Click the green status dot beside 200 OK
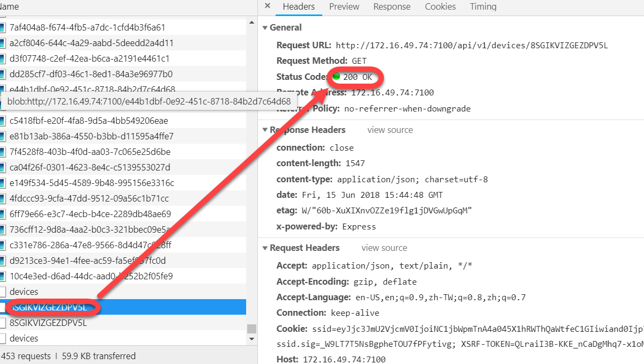644x364 pixels. coord(336,77)
